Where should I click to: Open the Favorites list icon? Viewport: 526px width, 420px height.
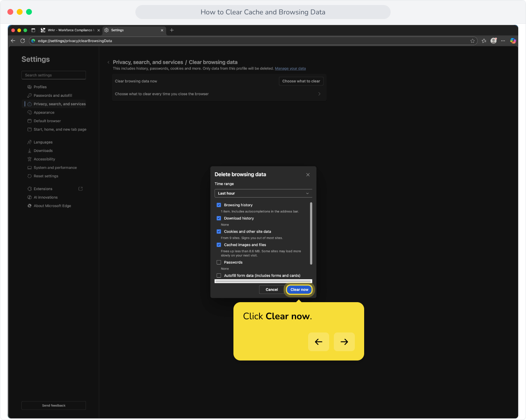pos(484,41)
